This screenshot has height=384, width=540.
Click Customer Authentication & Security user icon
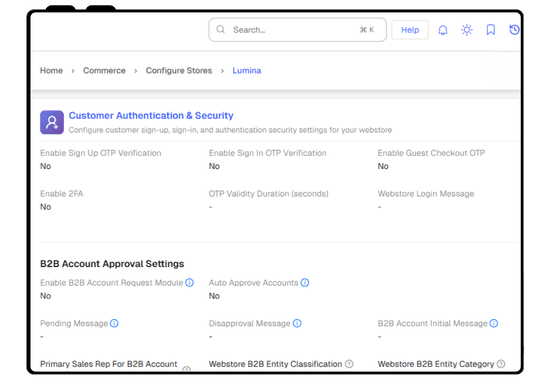pos(52,122)
